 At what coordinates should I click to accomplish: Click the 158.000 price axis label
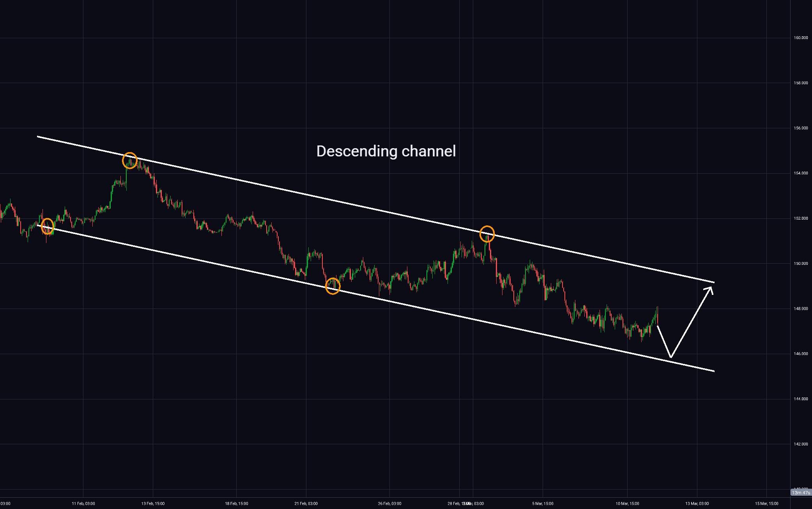(x=801, y=83)
